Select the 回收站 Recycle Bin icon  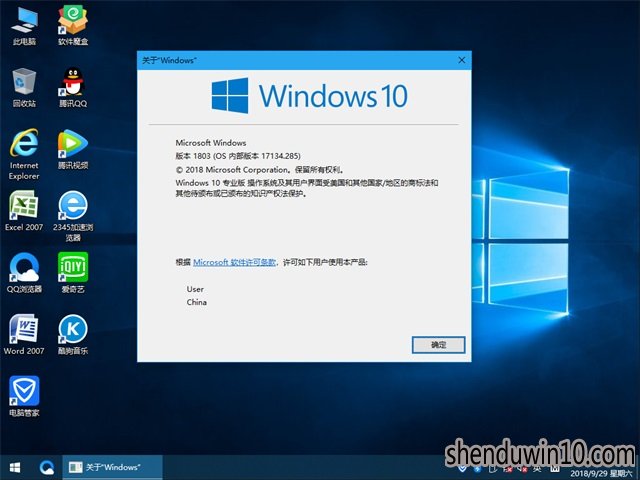pyautogui.click(x=24, y=88)
